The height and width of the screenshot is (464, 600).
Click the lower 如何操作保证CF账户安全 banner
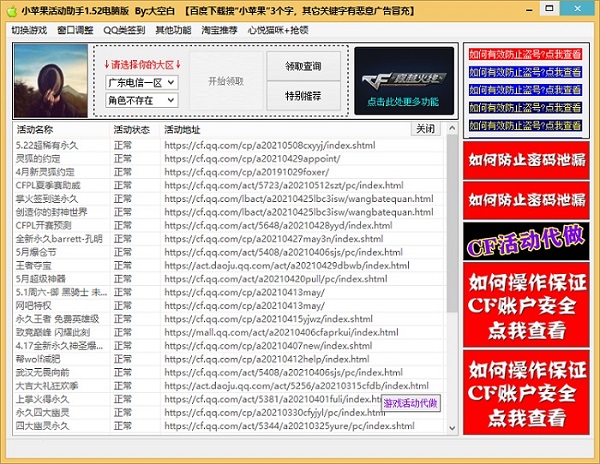tap(526, 392)
